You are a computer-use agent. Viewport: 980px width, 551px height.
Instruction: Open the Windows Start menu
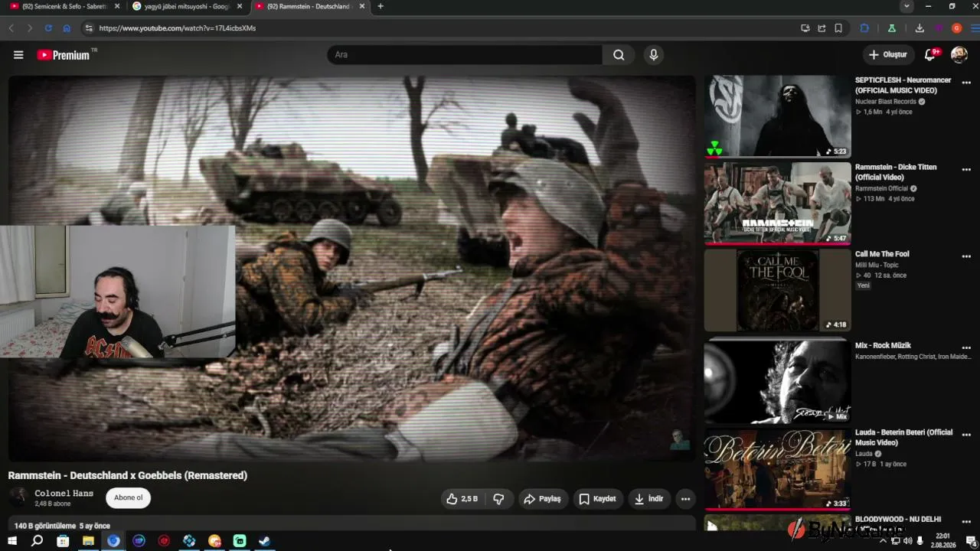(x=12, y=541)
